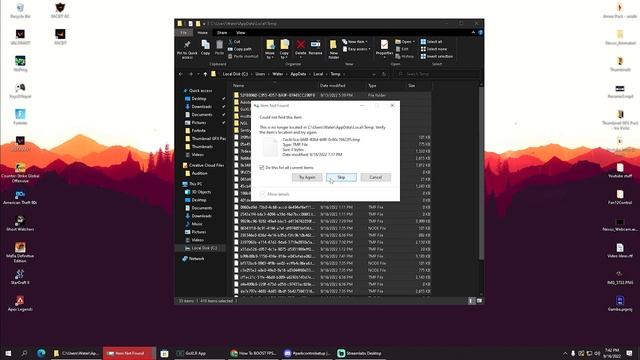Open the address bar history dropdown

(374, 74)
